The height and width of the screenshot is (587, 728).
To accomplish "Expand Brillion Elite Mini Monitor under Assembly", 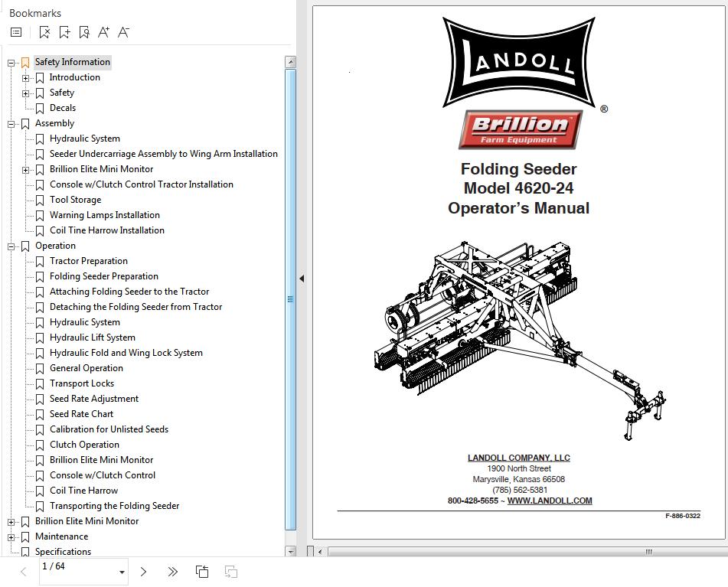I will (x=25, y=170).
